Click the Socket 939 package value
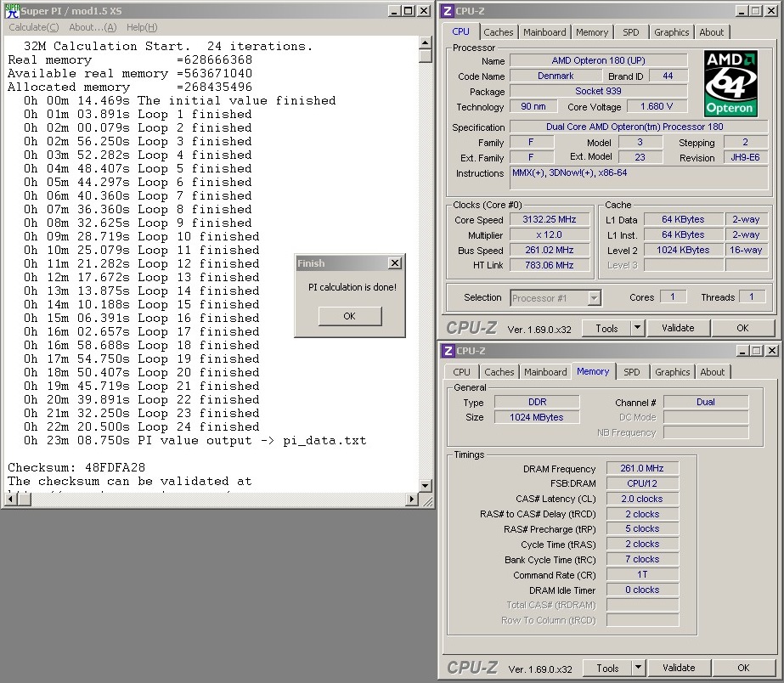This screenshot has height=683, width=784. [x=599, y=92]
